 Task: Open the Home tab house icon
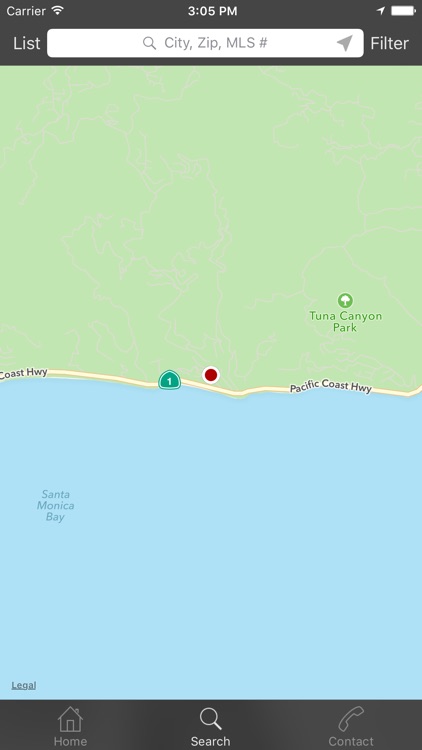click(x=70, y=719)
